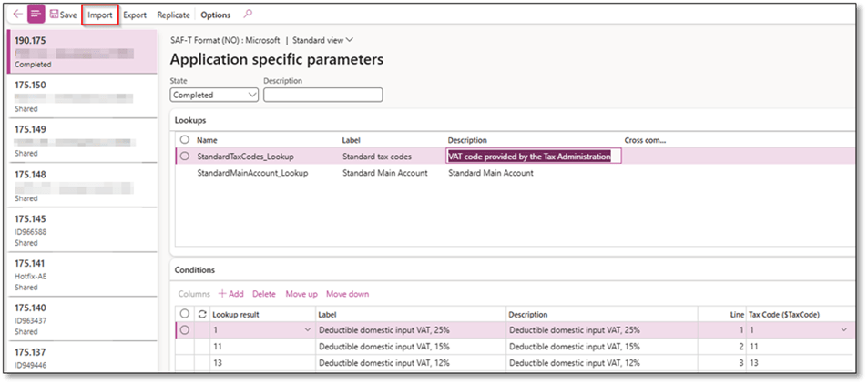The image size is (868, 384).
Task: Toggle the Lookups header select-all circle
Action: pyautogui.click(x=185, y=140)
